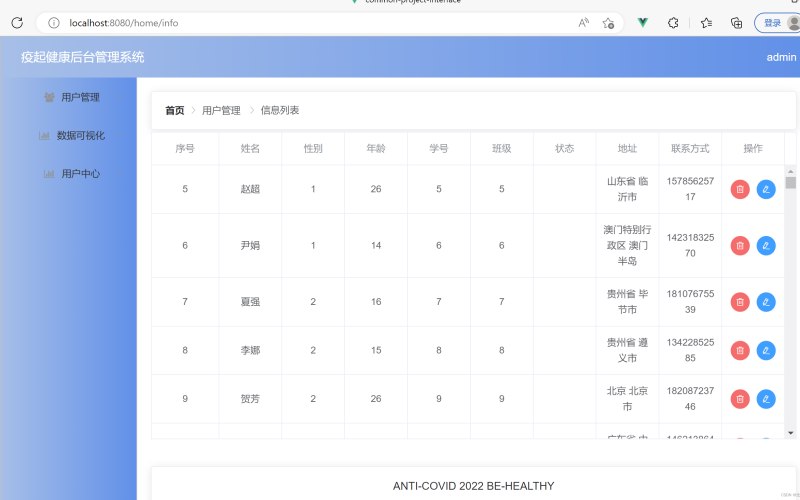Click the table scrollbar thumb
Image resolution: width=800 pixels, height=500 pixels.
791,183
